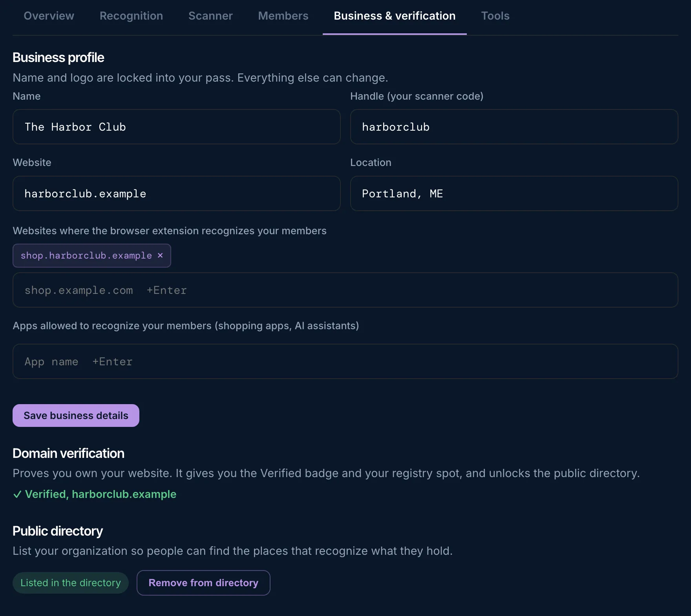Click the Save business details button

click(x=76, y=416)
